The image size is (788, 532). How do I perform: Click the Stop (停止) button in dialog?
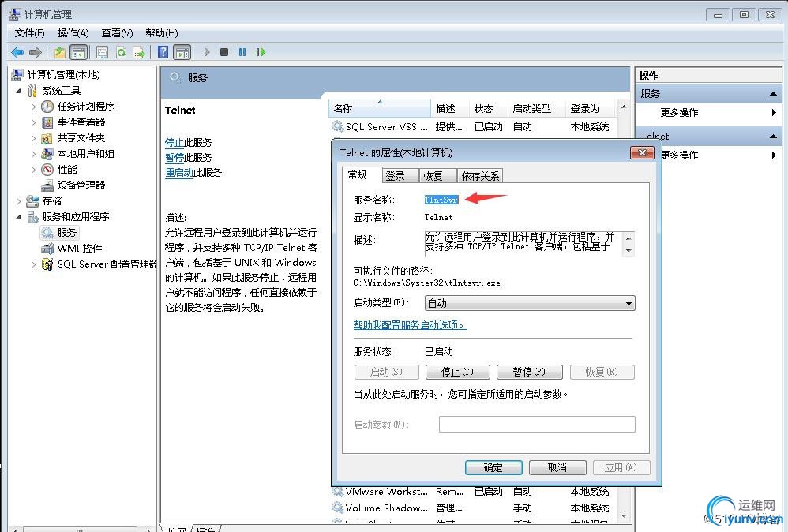click(458, 372)
